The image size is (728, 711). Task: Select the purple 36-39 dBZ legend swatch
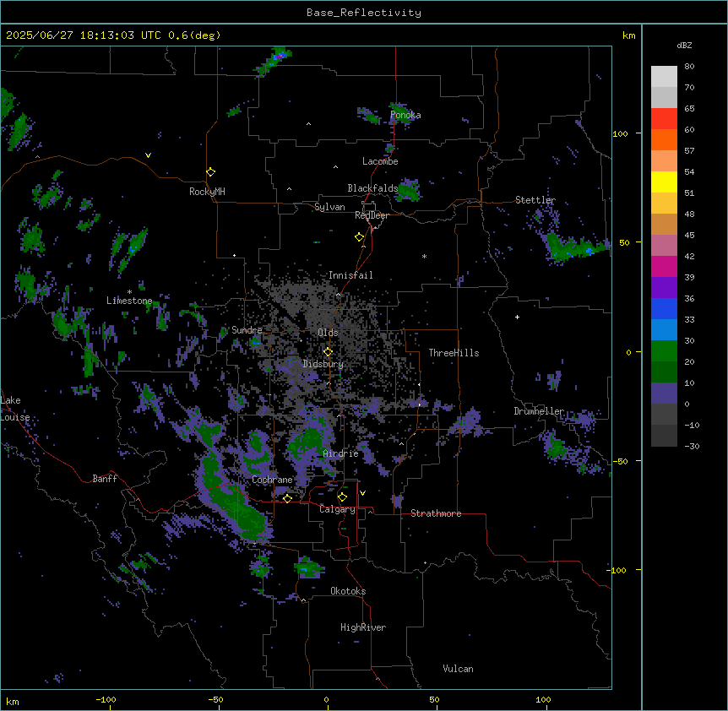coord(664,288)
